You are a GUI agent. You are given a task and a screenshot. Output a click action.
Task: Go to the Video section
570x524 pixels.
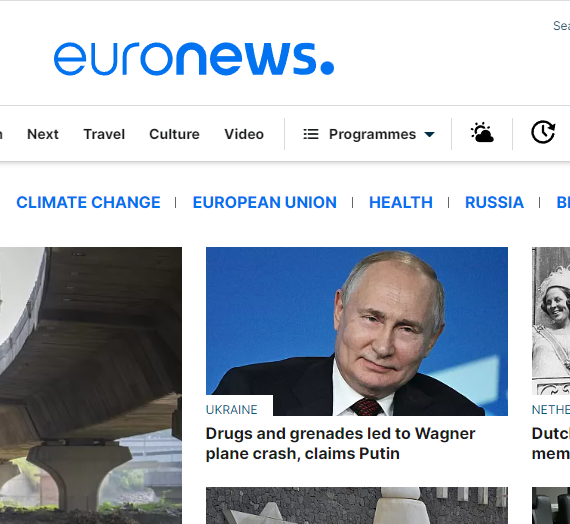pos(244,134)
